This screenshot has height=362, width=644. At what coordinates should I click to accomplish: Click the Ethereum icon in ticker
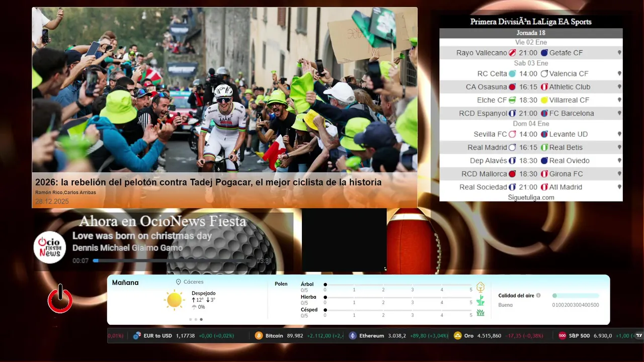click(353, 335)
